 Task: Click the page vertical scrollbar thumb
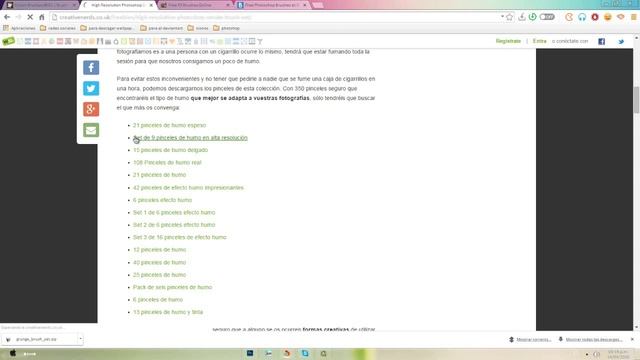[x=636, y=100]
